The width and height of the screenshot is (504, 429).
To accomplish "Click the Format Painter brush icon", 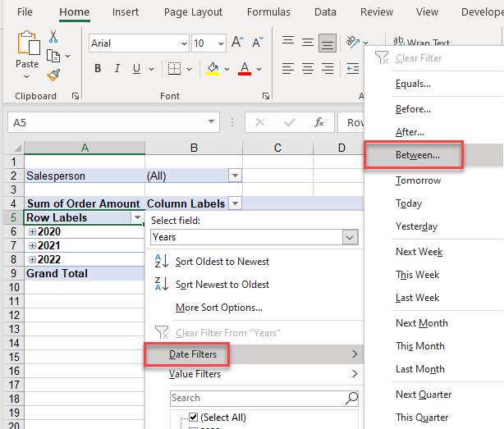I will click(x=53, y=75).
